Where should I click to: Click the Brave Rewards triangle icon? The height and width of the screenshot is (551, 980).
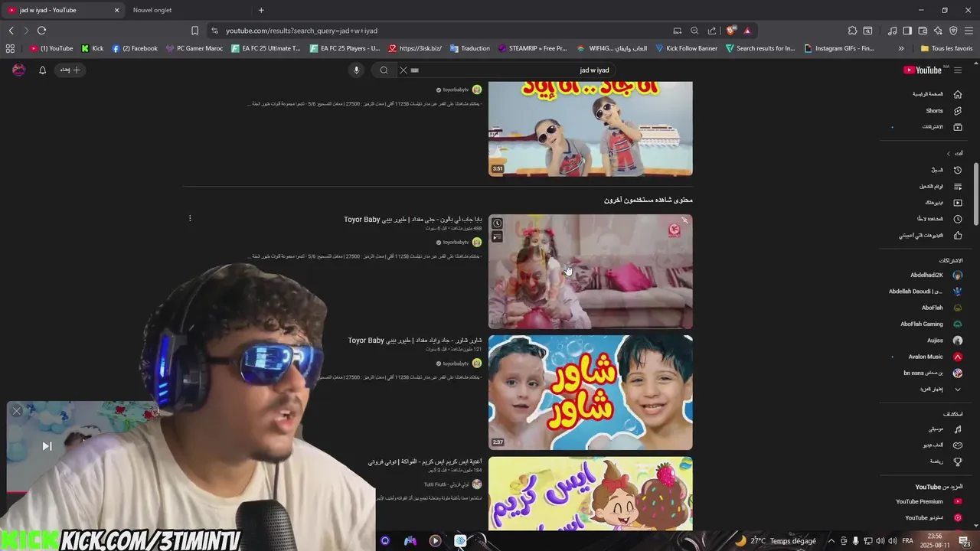click(747, 31)
